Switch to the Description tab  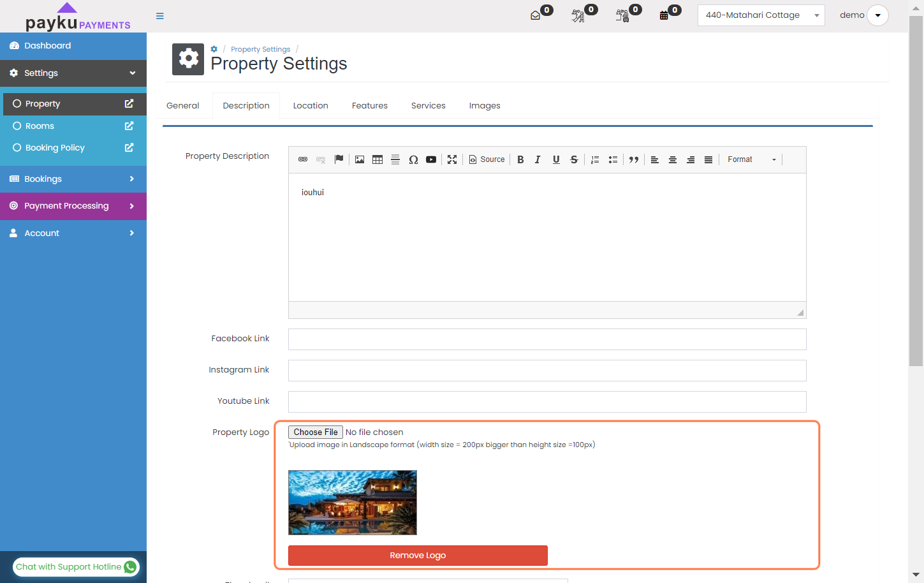[246, 106]
